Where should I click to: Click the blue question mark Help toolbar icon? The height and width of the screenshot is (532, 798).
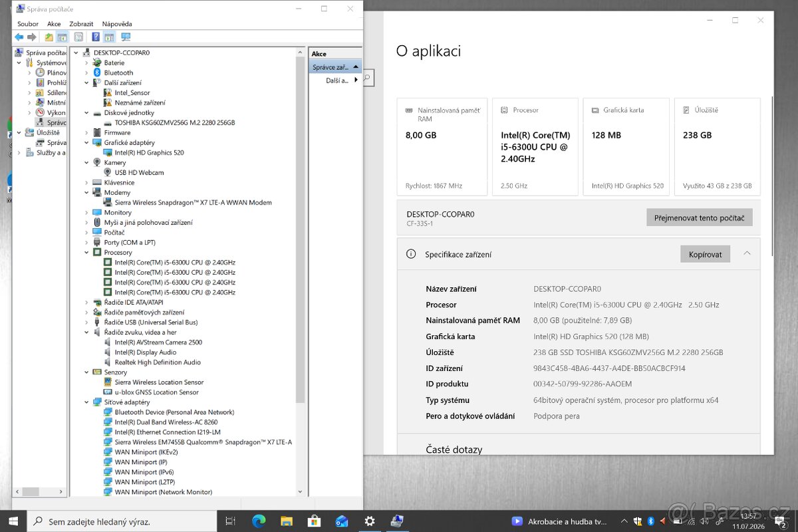point(96,37)
